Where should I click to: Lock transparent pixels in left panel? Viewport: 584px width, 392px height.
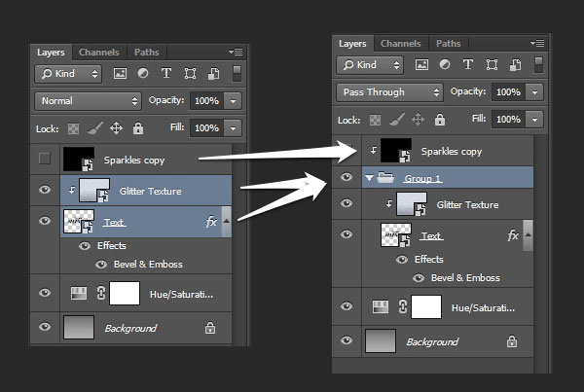[73, 128]
